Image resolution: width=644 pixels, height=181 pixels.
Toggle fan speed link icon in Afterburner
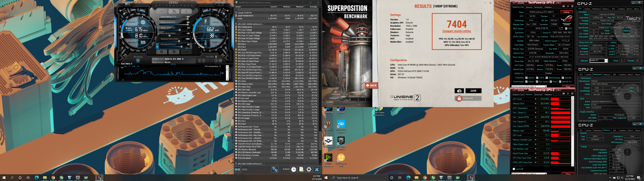[x=175, y=45]
